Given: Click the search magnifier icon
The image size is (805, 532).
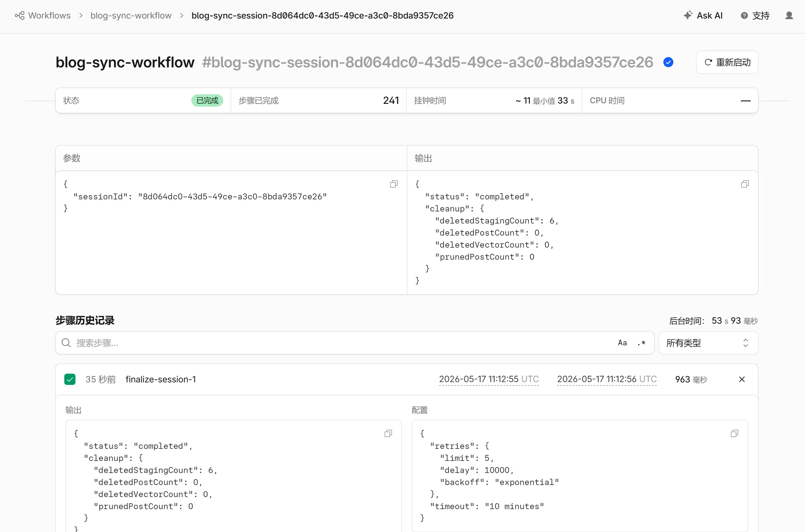Looking at the screenshot, I should [x=66, y=343].
